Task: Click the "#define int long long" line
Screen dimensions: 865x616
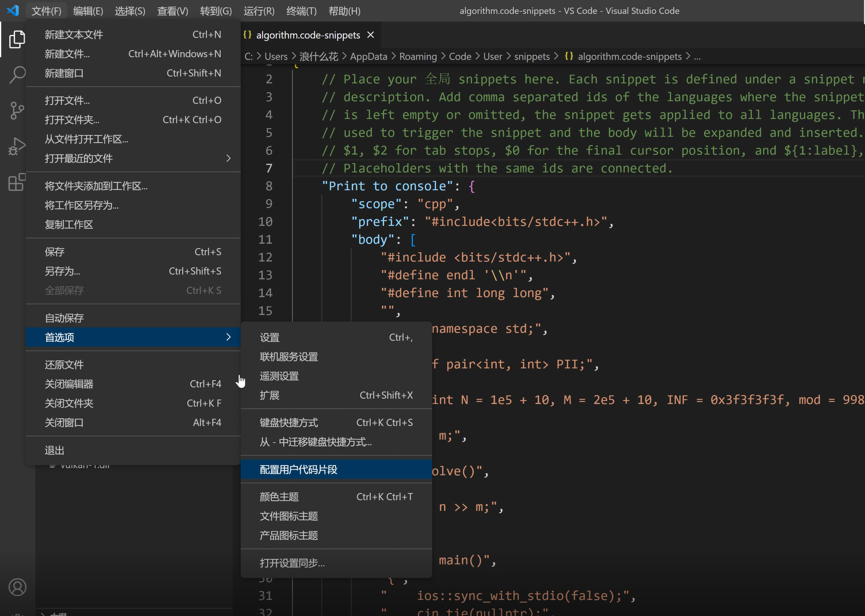Action: coord(468,293)
